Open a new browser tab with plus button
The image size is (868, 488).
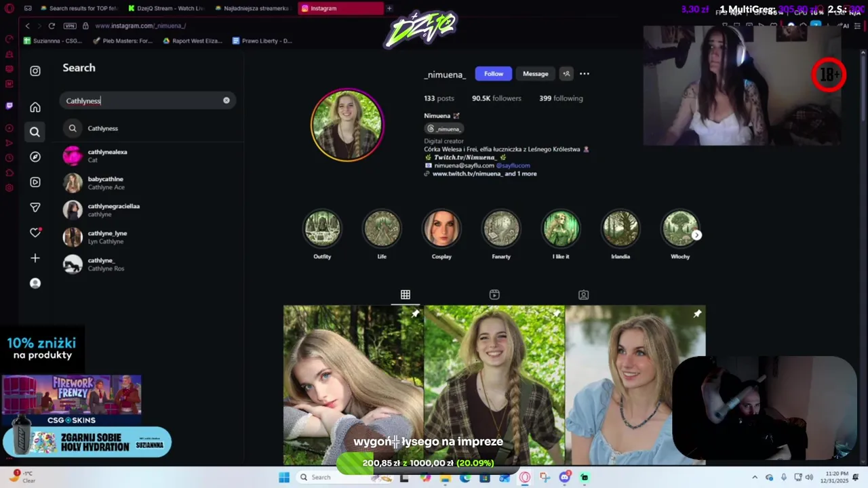[x=389, y=8]
